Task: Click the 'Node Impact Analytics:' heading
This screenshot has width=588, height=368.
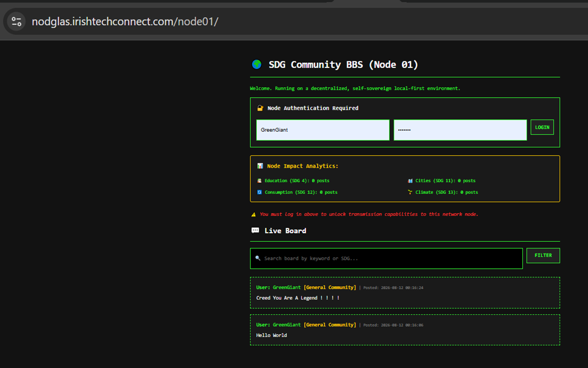Action: point(302,166)
